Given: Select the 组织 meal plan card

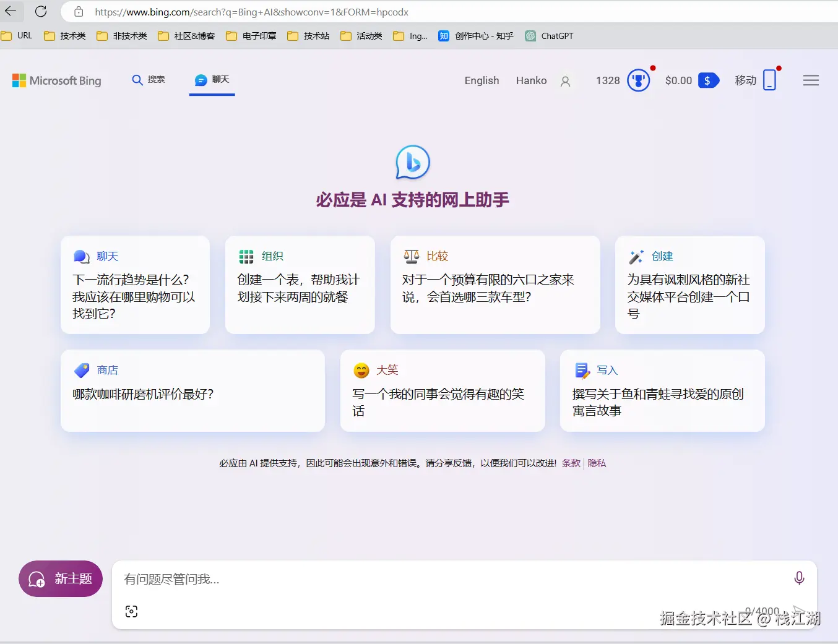Looking at the screenshot, I should (300, 285).
